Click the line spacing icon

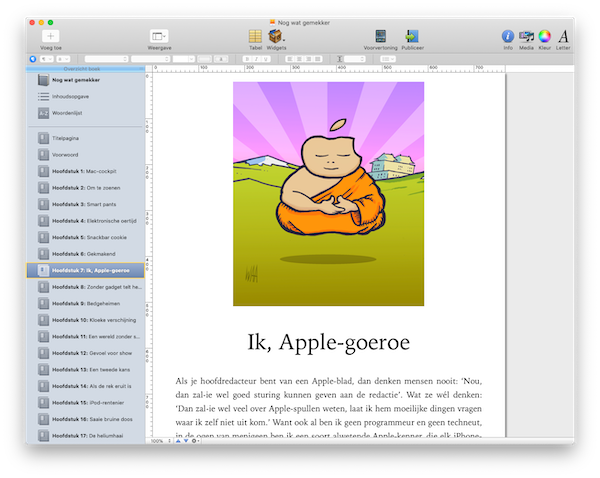tap(339, 59)
